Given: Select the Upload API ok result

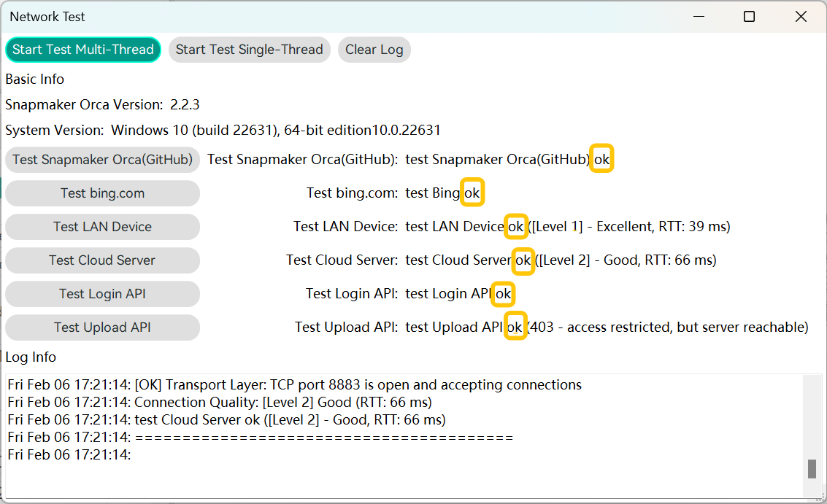Looking at the screenshot, I should 515,327.
